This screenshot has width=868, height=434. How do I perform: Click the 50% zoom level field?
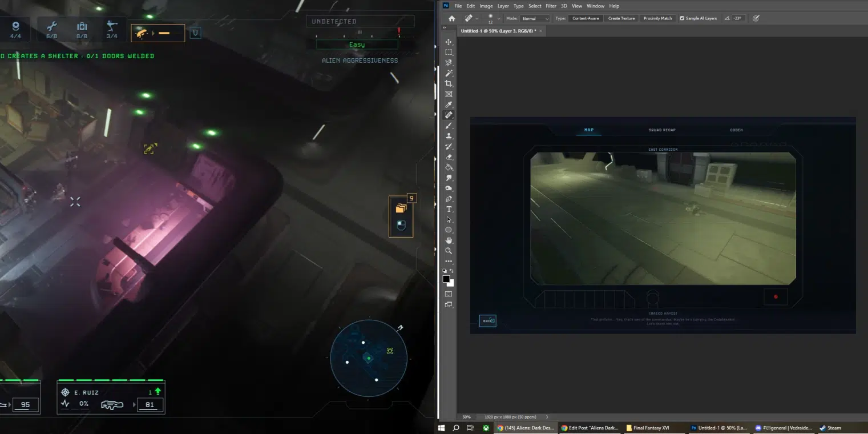[466, 417]
